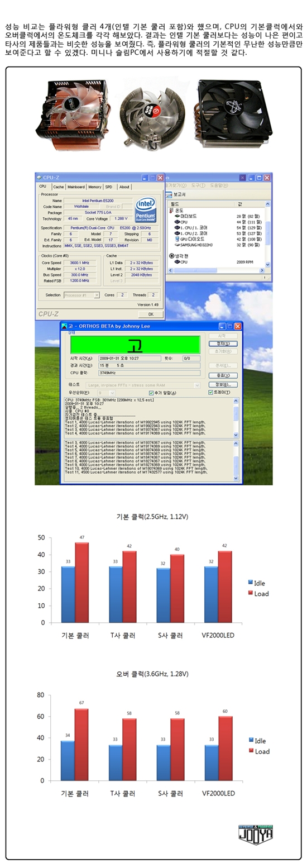The image size is (307, 868).
Task: Toggle 추가 알림(A) checkbox
Action: [x=152, y=393]
